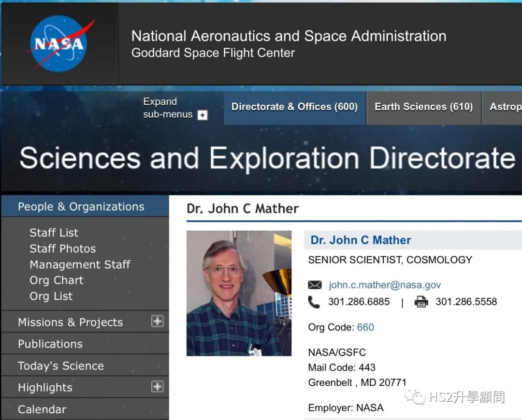This screenshot has height=420, width=522.
Task: Open Missions & Projects menu item
Action: (70, 322)
